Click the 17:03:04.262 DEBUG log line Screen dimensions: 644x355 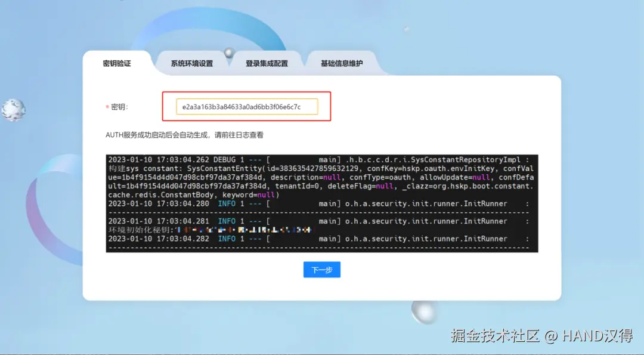(318, 160)
